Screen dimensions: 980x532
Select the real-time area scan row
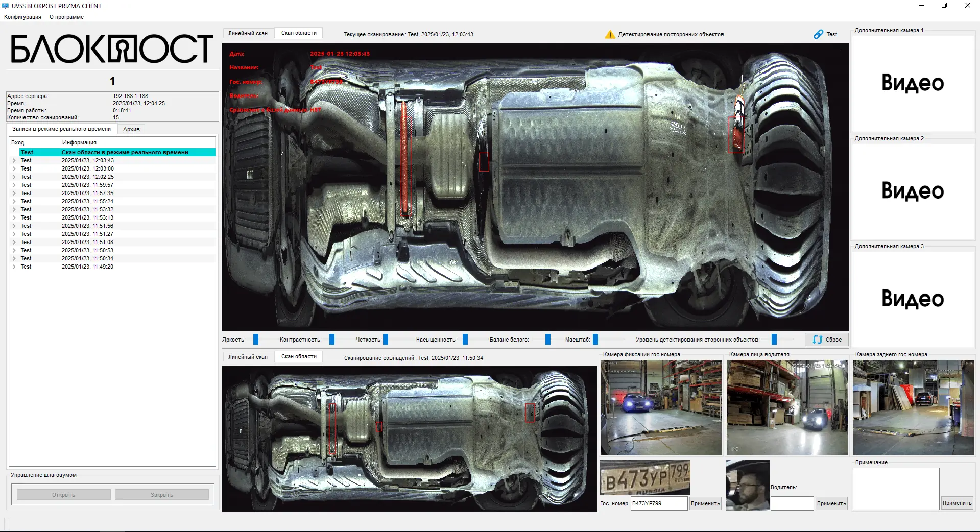tap(117, 152)
